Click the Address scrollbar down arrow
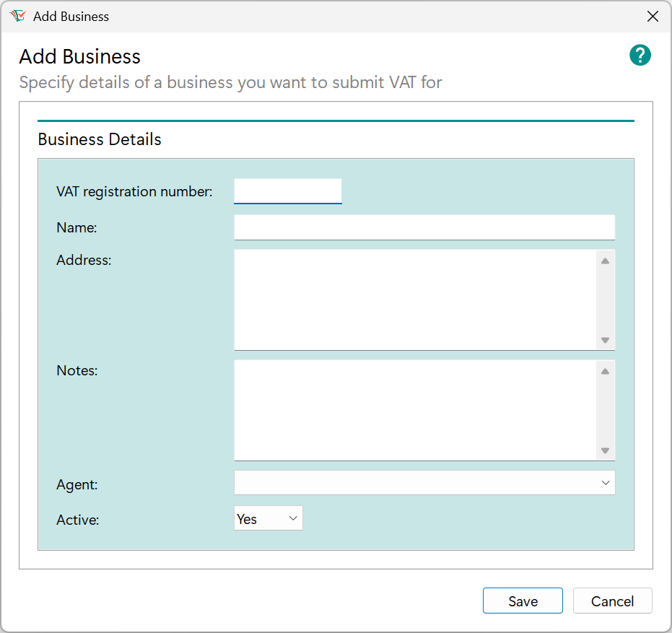This screenshot has height=633, width=672. (x=606, y=341)
